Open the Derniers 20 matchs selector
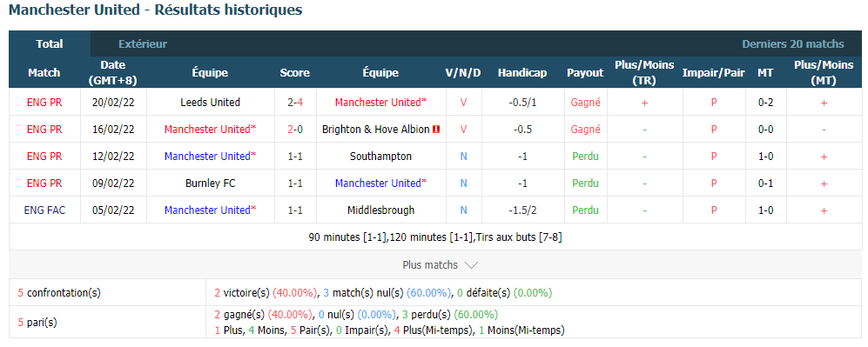This screenshot has height=347, width=868. click(793, 44)
